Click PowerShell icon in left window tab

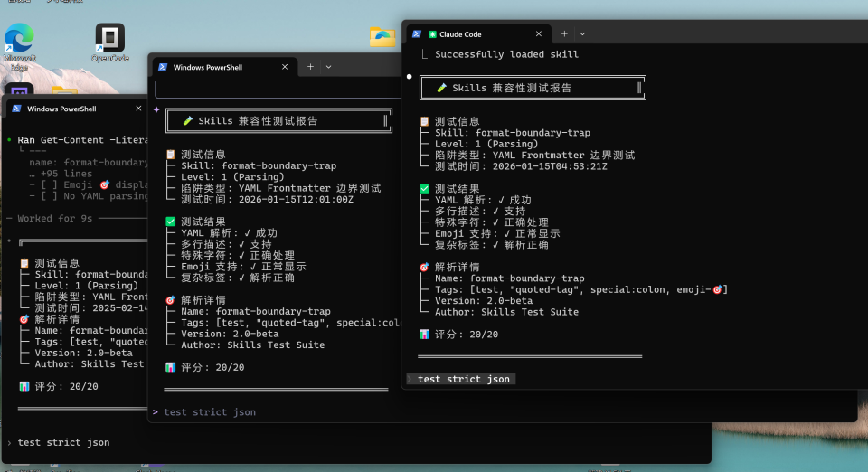click(x=16, y=109)
